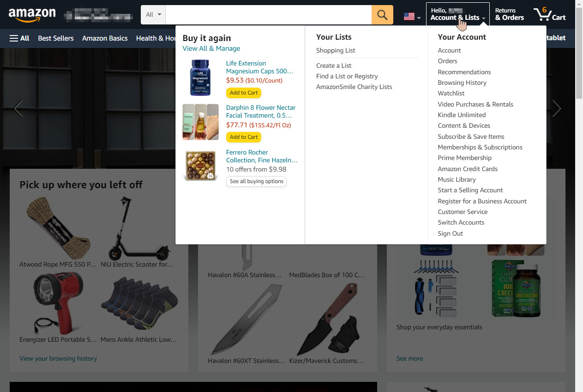This screenshot has width=583, height=392.
Task: Click Create a List link
Action: (x=334, y=65)
